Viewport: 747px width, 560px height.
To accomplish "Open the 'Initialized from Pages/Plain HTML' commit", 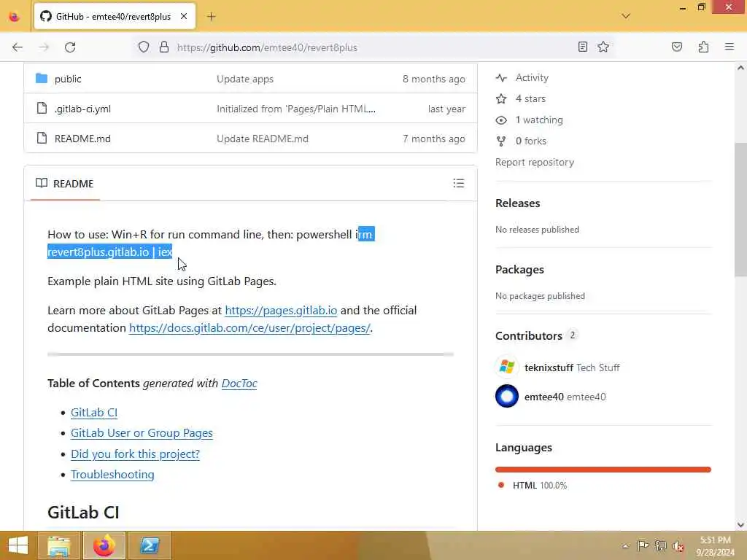I will pos(296,109).
